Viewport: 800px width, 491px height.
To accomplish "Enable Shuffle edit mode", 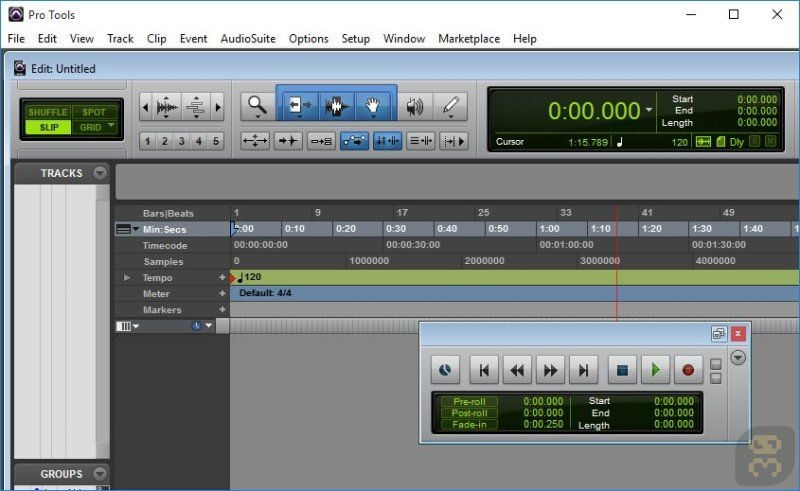I will 48,112.
